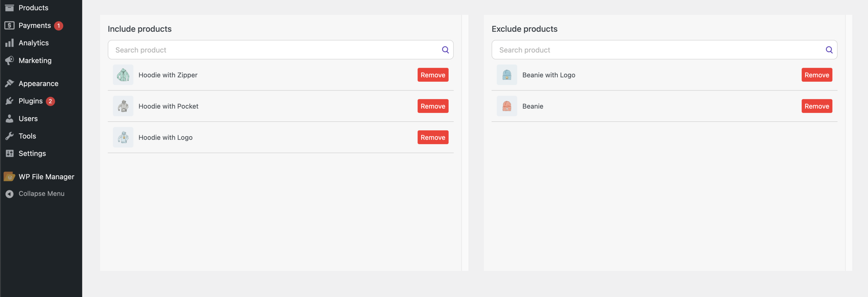The width and height of the screenshot is (868, 297).
Task: Click the Appearance paintbrush icon
Action: click(x=9, y=83)
